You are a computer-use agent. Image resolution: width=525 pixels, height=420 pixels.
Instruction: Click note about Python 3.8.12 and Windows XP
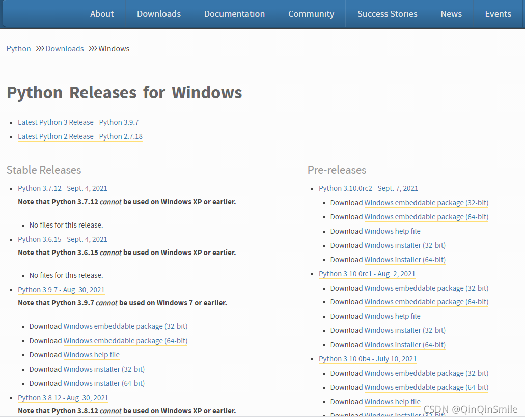pyautogui.click(x=127, y=411)
